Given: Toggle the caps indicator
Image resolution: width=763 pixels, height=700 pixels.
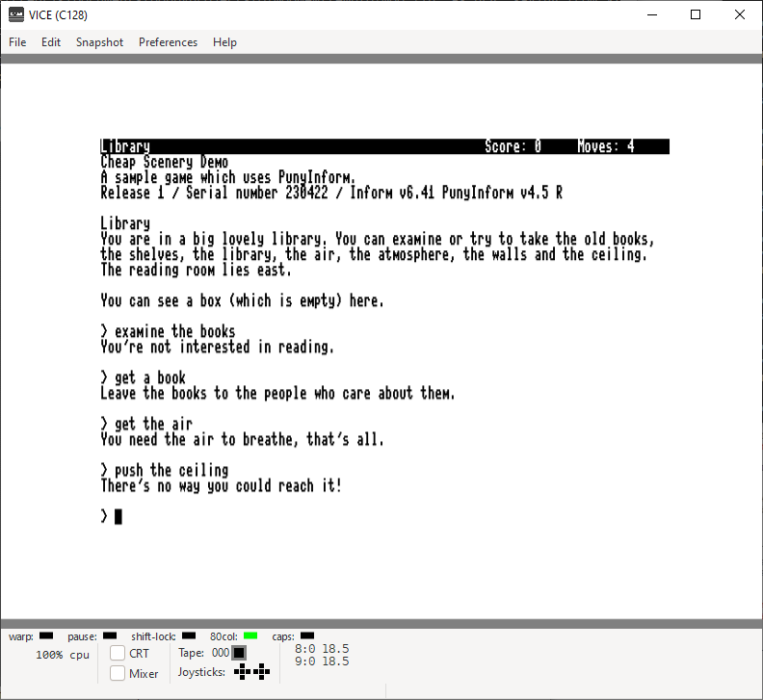Looking at the screenshot, I should [307, 635].
